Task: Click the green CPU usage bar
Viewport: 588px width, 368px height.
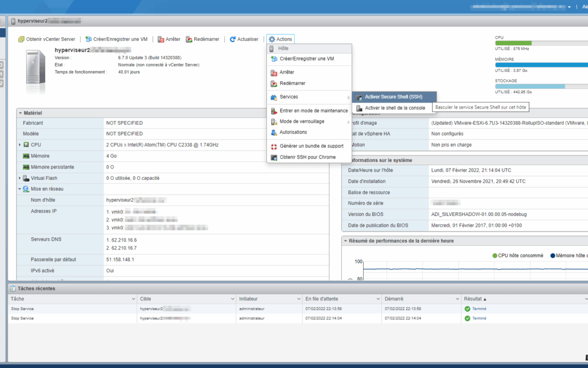Action: point(513,43)
